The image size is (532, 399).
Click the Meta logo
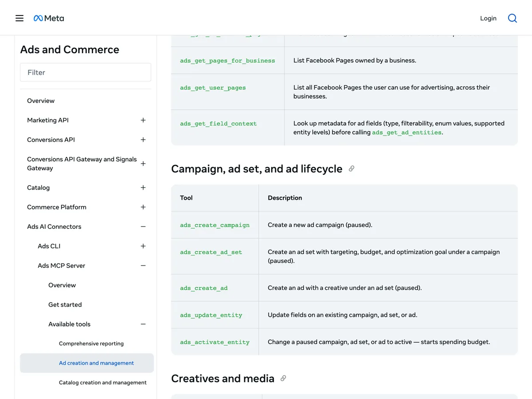tap(49, 18)
